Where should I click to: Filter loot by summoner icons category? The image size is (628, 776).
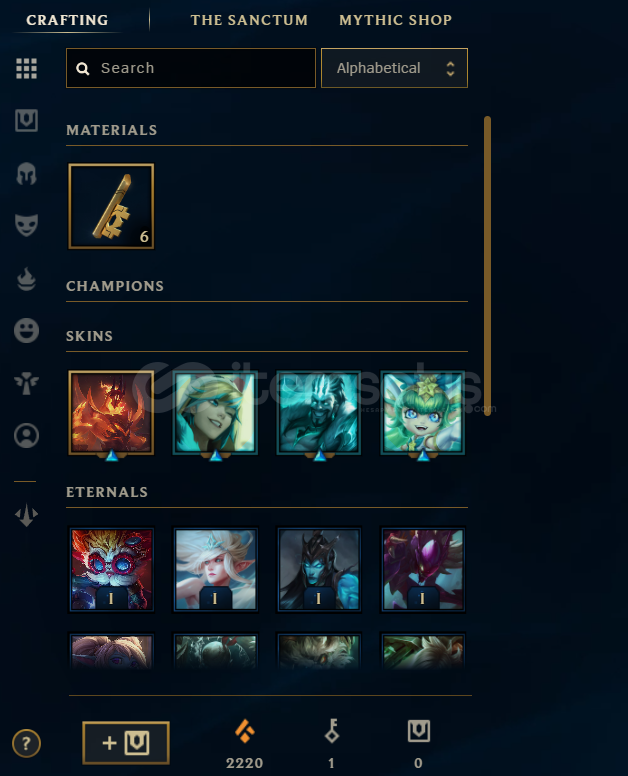(26, 436)
